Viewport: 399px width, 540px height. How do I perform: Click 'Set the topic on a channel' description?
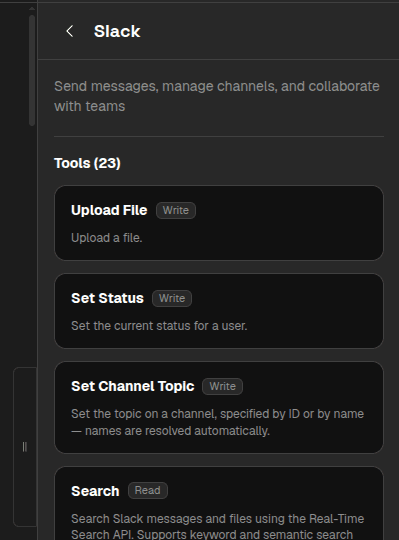[217, 422]
